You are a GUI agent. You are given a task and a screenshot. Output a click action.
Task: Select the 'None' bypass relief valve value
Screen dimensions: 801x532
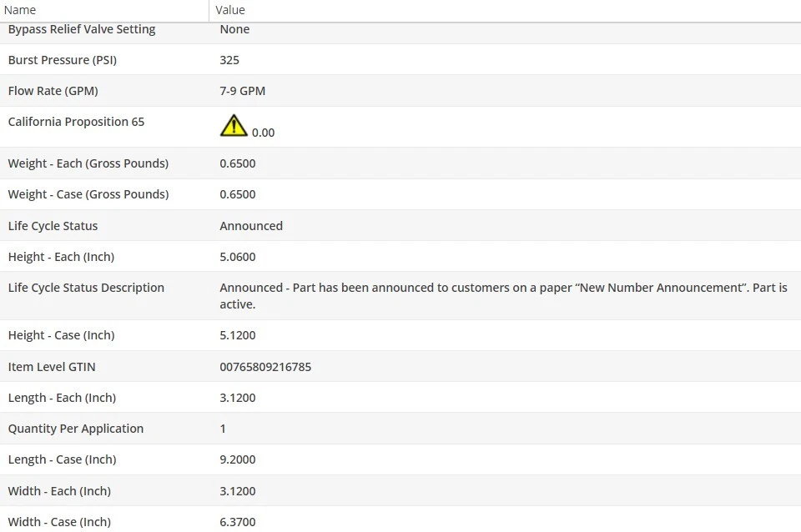coord(234,29)
